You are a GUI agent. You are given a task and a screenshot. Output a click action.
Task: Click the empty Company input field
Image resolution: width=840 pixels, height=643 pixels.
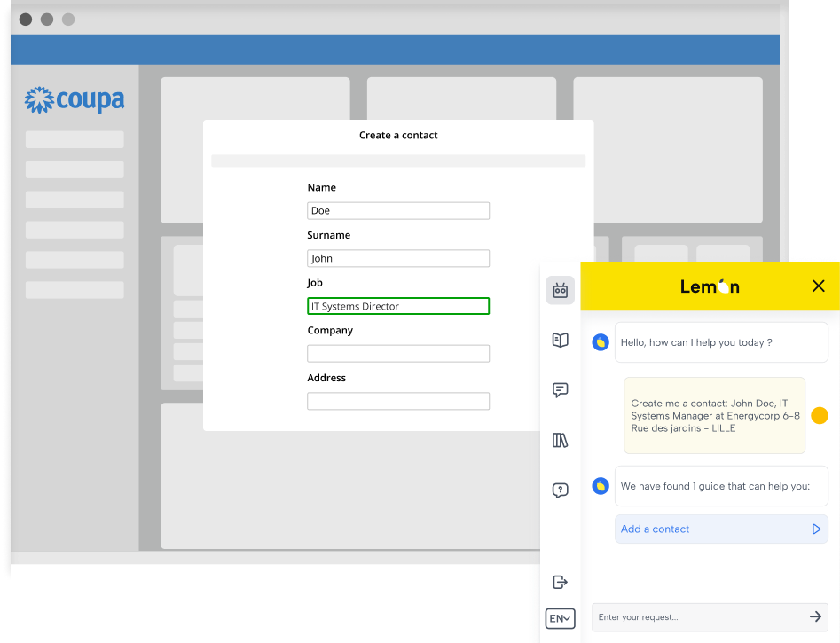point(398,354)
